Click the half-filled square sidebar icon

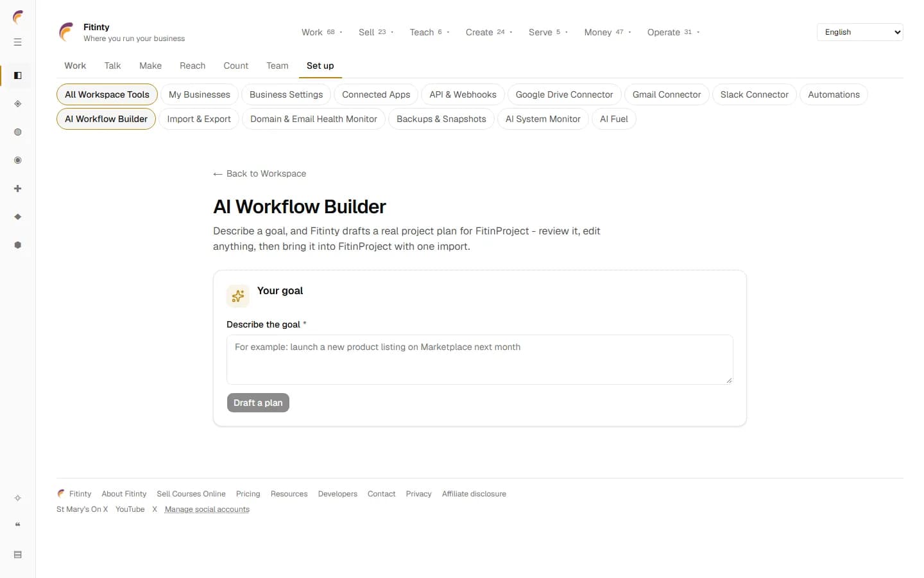[18, 76]
